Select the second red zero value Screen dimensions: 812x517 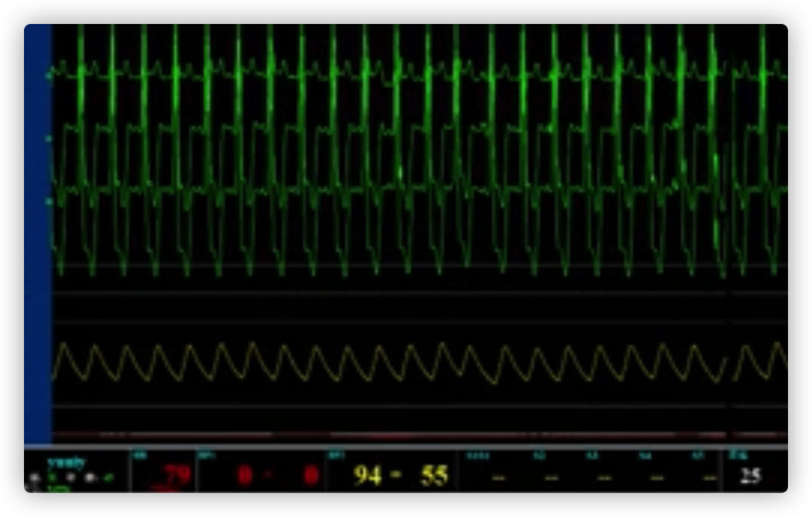pos(311,476)
